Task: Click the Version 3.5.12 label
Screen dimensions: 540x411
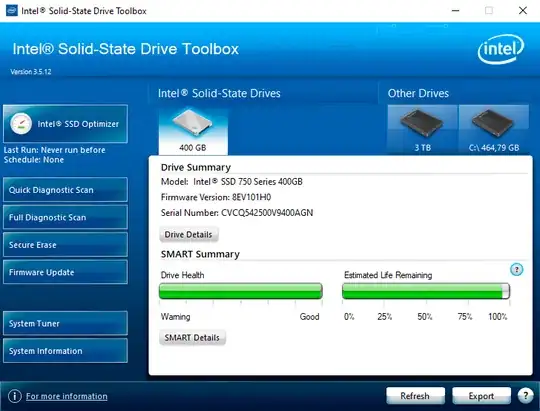Action: [x=31, y=72]
